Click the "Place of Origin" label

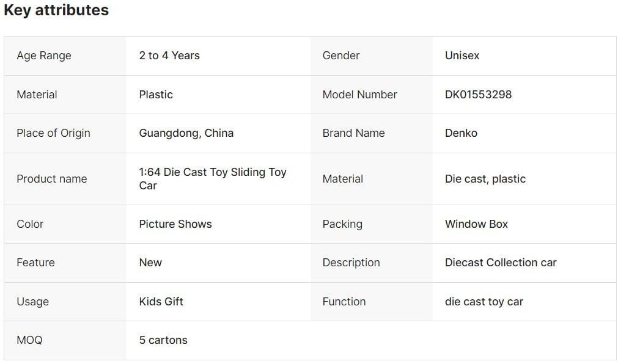pyautogui.click(x=53, y=133)
